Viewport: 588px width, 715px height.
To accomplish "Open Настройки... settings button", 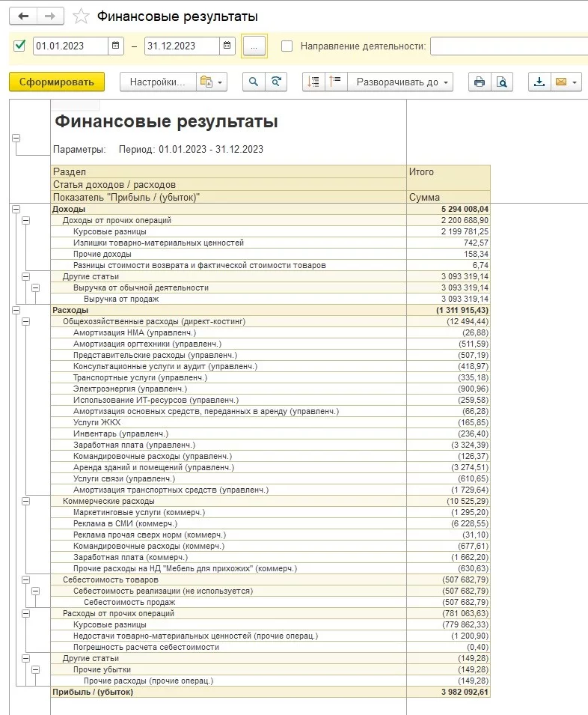I will tap(158, 82).
